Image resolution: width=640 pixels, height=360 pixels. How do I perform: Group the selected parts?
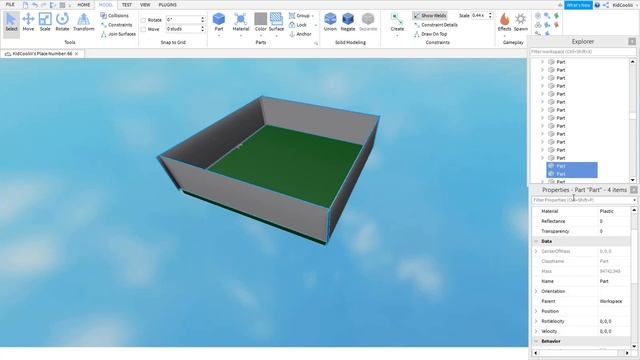(x=299, y=16)
